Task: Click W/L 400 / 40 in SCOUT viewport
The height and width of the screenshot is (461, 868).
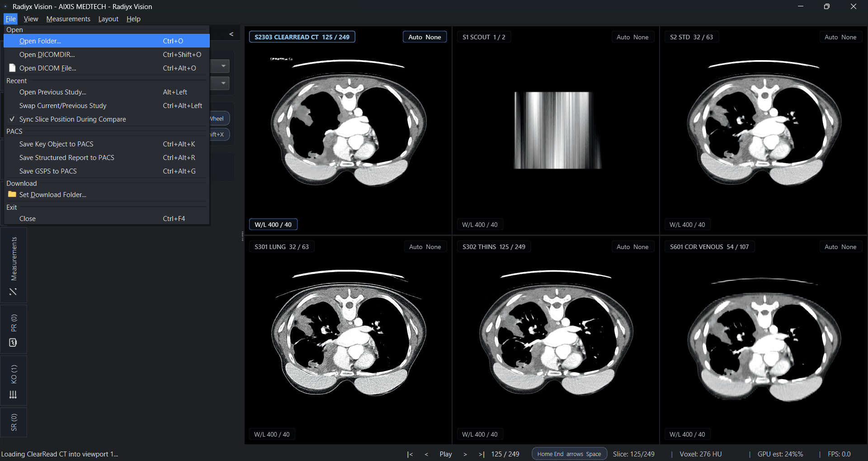Action: point(480,225)
